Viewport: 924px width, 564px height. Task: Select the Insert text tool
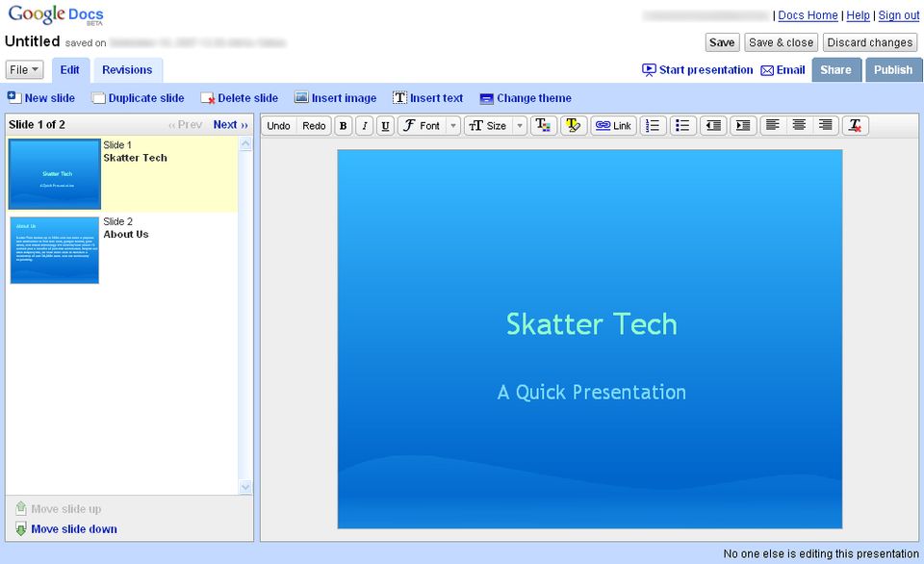(427, 97)
